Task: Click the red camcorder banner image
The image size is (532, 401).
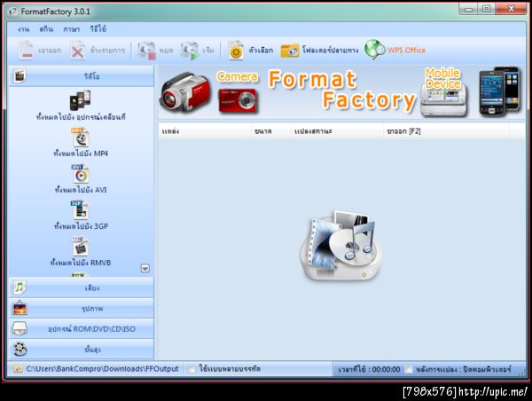Action: pos(185,91)
